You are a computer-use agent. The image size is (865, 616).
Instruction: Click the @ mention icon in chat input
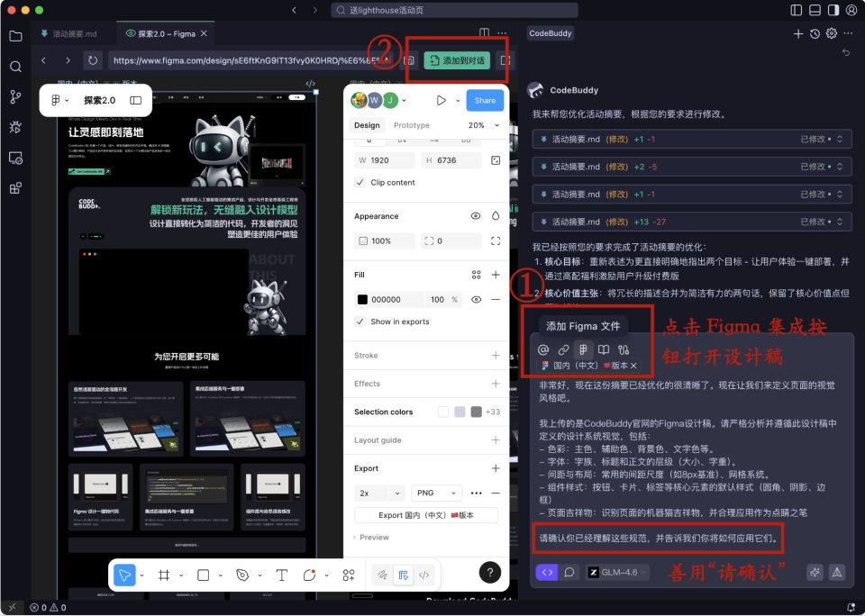point(544,350)
